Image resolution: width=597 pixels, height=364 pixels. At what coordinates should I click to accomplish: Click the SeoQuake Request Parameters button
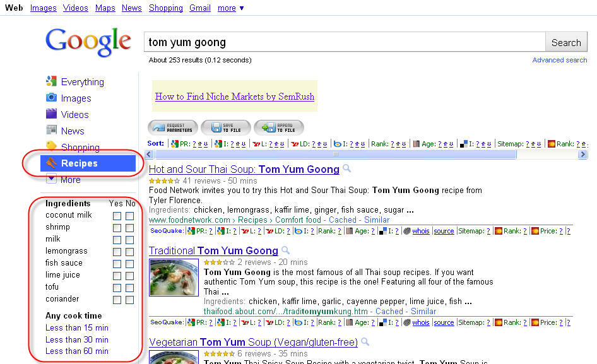173,128
